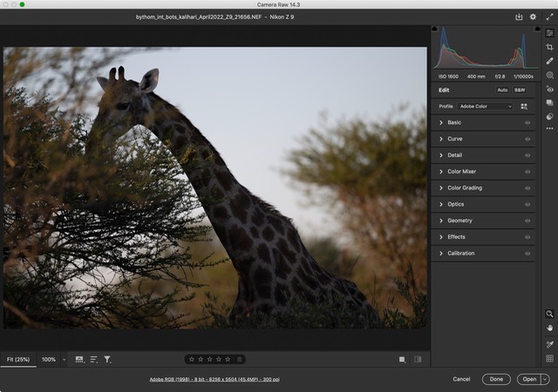Select the Crop tool
Screen dimensions: 558x392
pyautogui.click(x=549, y=47)
